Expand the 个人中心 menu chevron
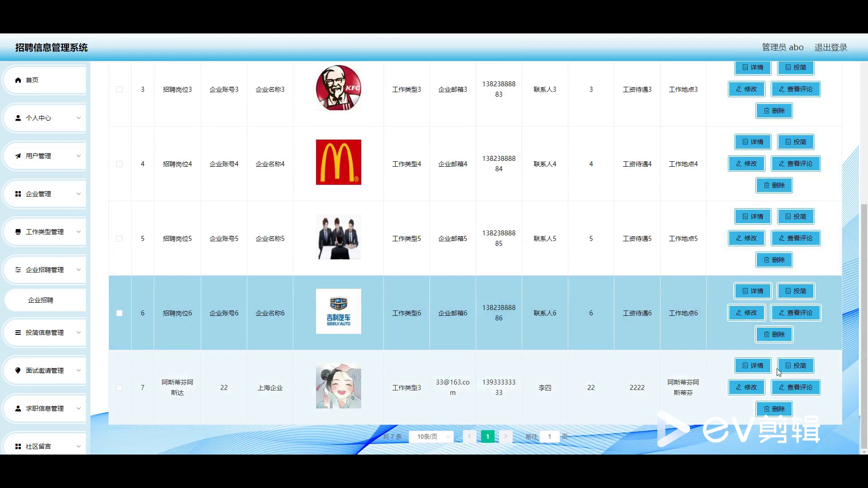This screenshot has height=488, width=868. pos(78,118)
